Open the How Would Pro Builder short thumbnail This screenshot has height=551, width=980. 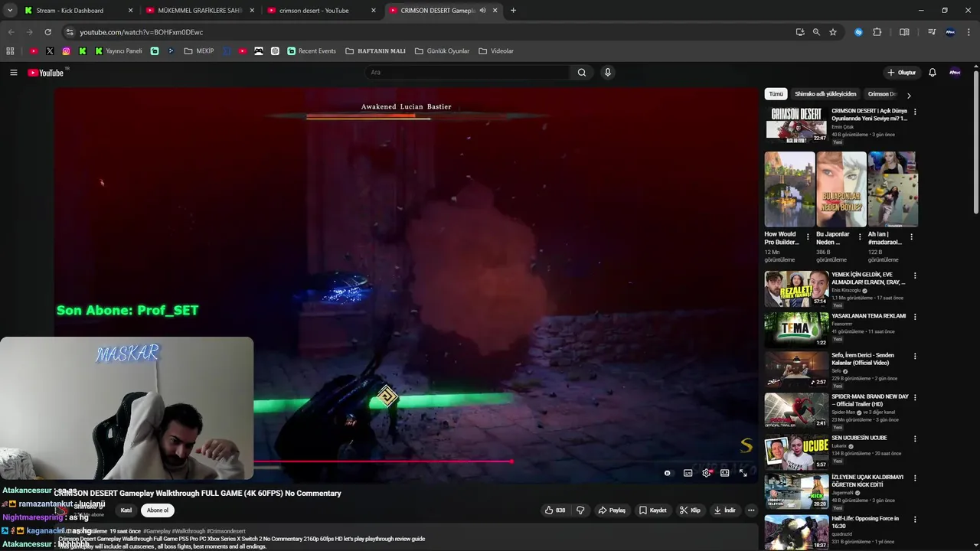click(x=789, y=189)
